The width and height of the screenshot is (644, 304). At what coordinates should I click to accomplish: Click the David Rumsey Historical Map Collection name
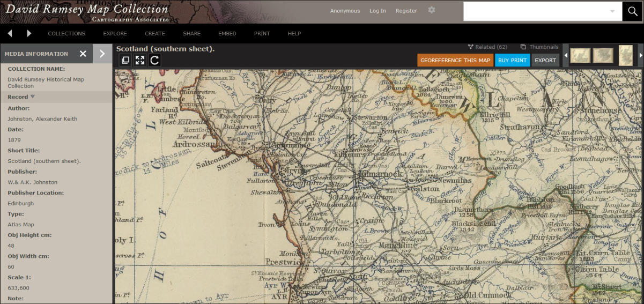(x=46, y=83)
